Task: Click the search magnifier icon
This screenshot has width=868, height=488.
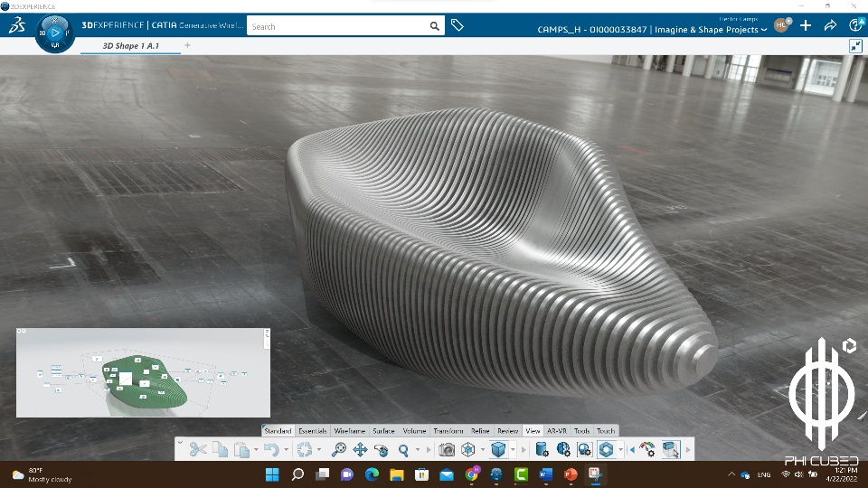Action: click(x=435, y=26)
